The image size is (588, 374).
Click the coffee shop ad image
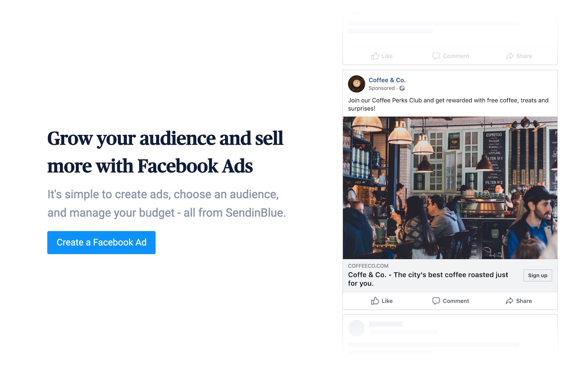coord(450,188)
